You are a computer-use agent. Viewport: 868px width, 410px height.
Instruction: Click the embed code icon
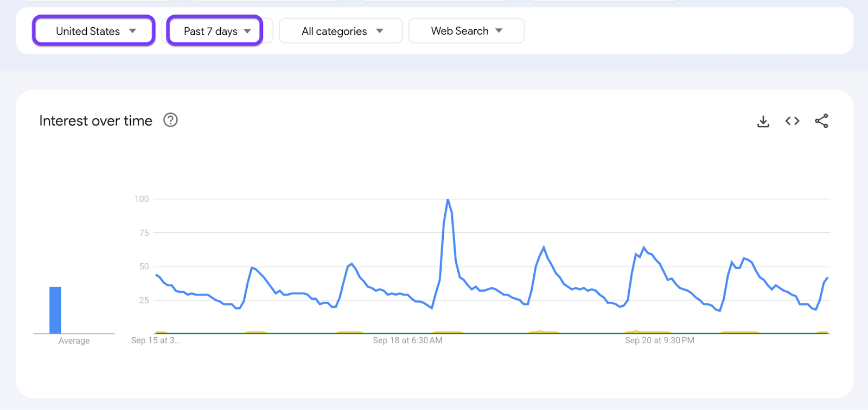[792, 121]
